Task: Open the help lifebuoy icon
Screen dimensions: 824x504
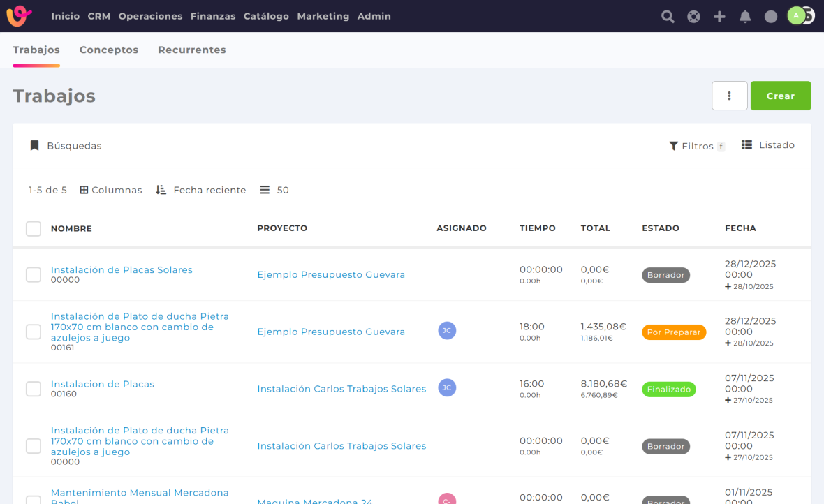Action: (693, 17)
